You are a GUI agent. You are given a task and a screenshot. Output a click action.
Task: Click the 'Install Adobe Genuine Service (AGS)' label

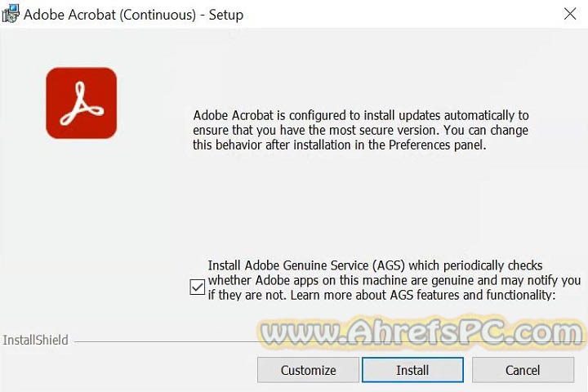[x=394, y=280]
